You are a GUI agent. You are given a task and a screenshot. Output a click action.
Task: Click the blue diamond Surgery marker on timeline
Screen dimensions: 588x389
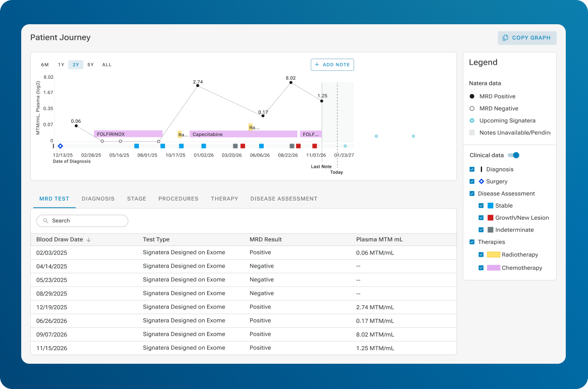[x=61, y=146]
